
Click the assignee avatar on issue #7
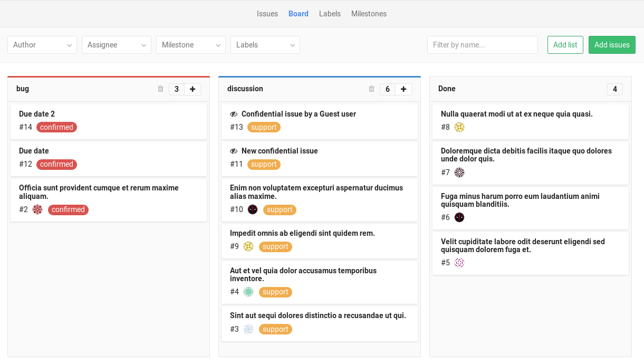(x=459, y=173)
